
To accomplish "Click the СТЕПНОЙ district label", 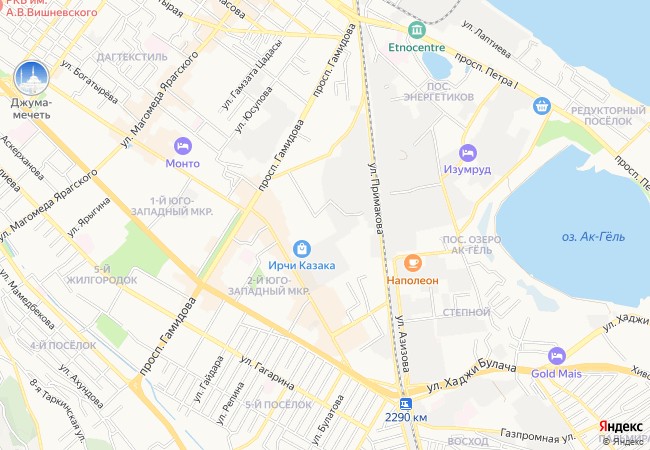I will click(x=466, y=312).
